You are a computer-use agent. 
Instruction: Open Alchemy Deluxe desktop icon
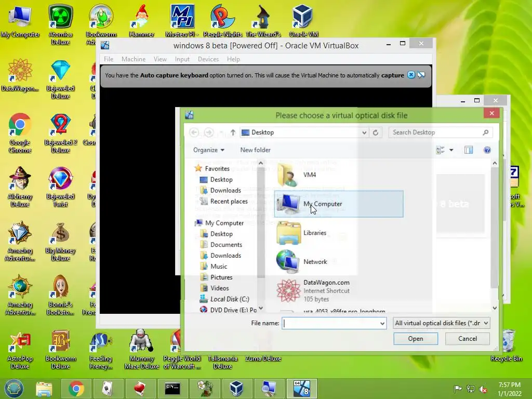click(x=20, y=187)
